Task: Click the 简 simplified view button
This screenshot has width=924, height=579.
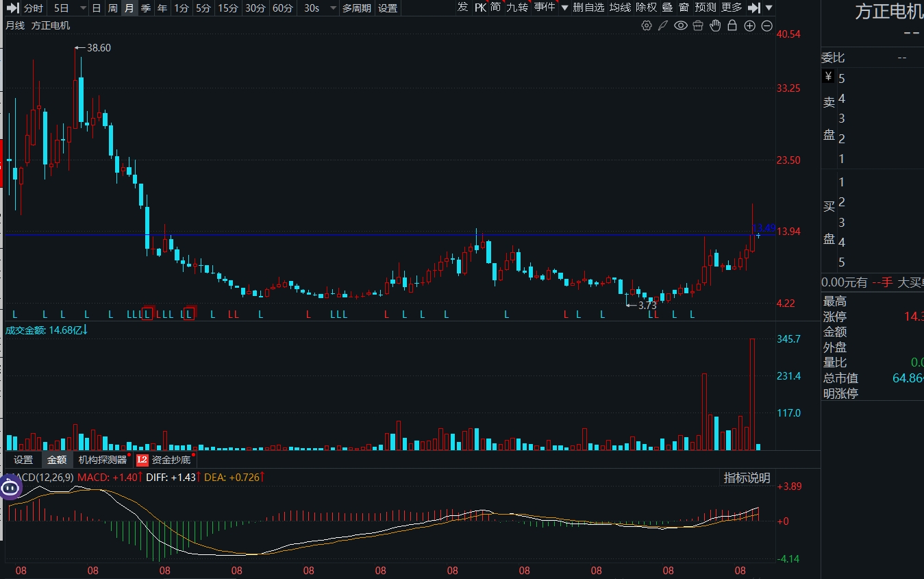Action: coord(495,8)
